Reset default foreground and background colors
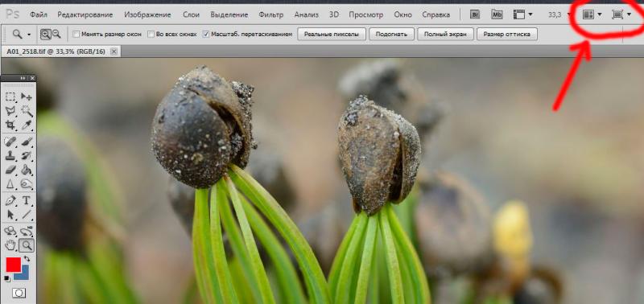This screenshot has height=304, width=644. point(7,278)
